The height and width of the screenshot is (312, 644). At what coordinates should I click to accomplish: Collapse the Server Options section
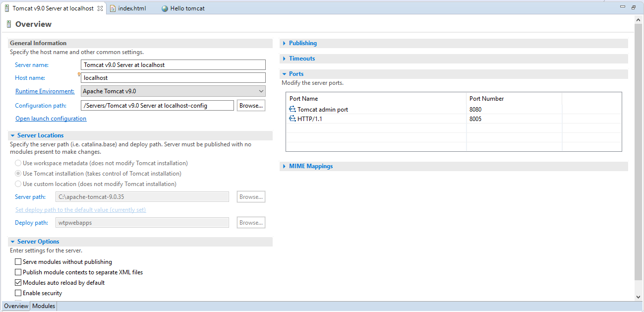point(12,242)
